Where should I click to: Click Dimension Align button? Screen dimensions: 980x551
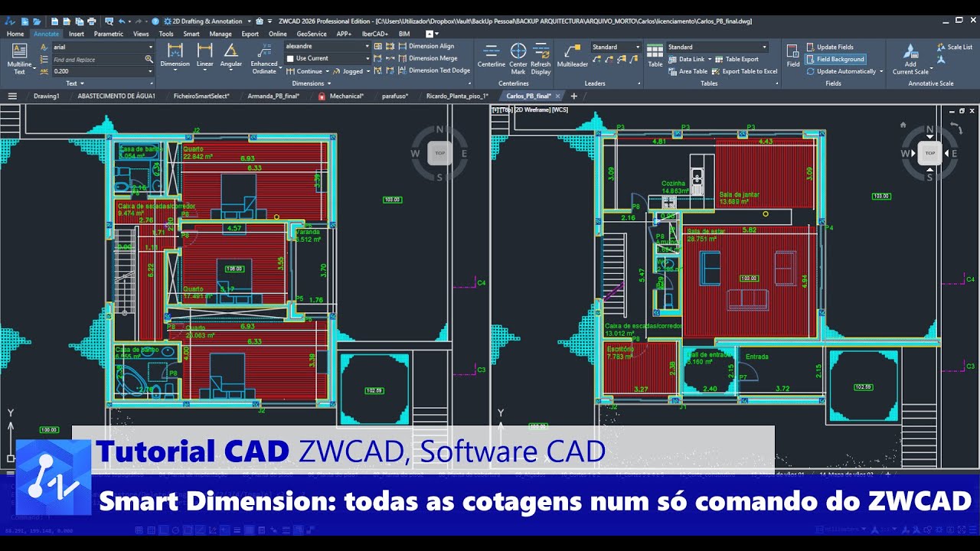click(427, 46)
